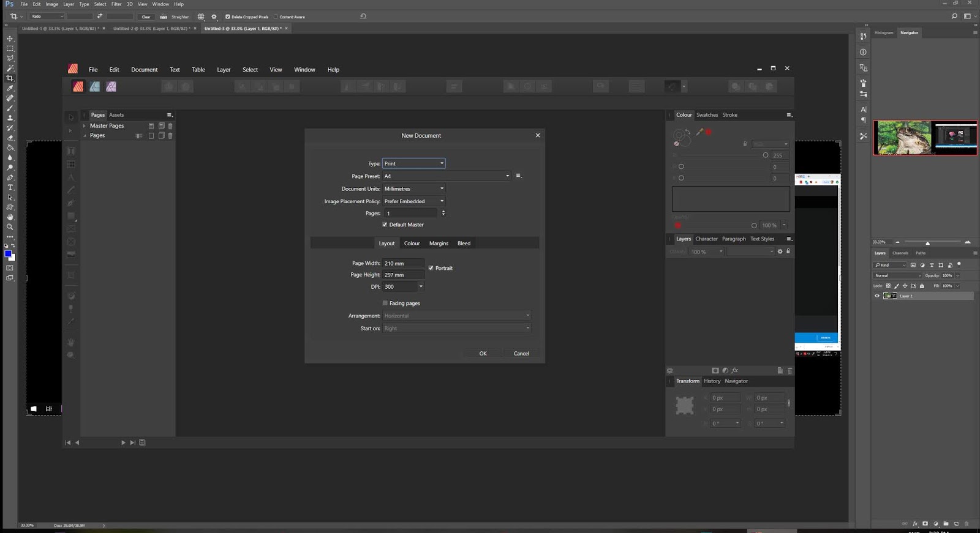Switch to the Channels tab

point(900,253)
